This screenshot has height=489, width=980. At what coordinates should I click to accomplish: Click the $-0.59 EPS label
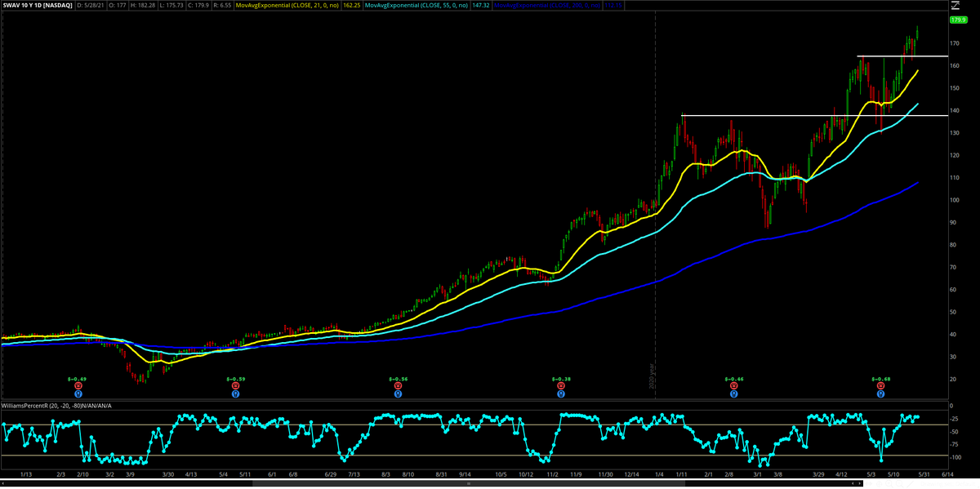point(237,379)
